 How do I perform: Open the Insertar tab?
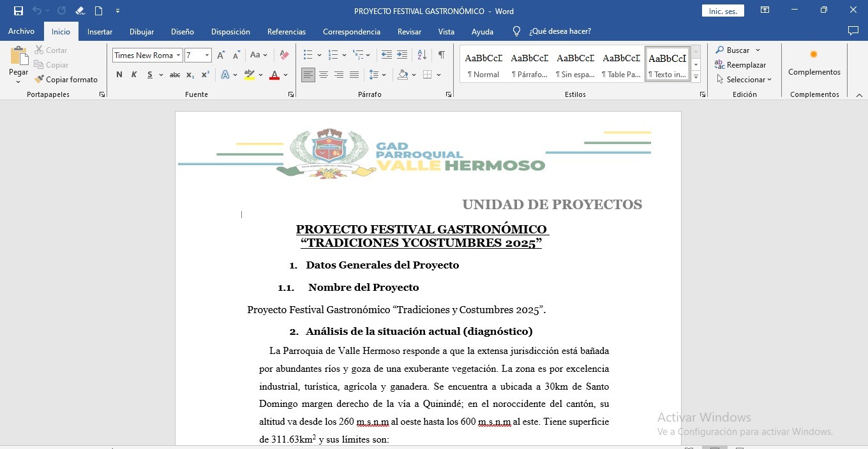click(x=100, y=31)
